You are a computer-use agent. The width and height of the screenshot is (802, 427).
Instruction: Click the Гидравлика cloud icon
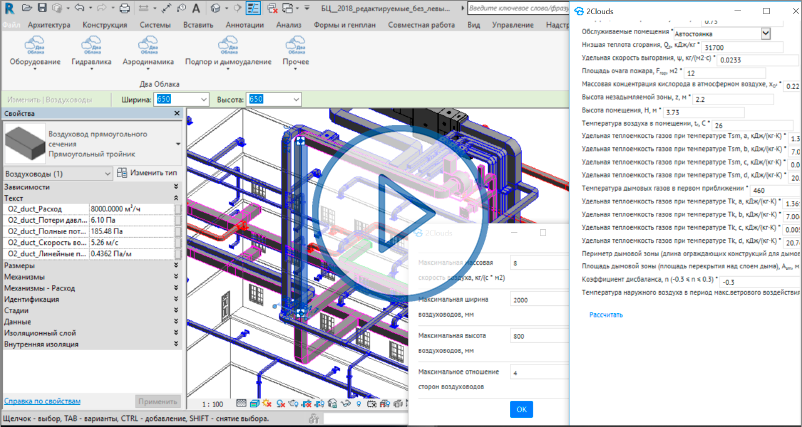(92, 44)
